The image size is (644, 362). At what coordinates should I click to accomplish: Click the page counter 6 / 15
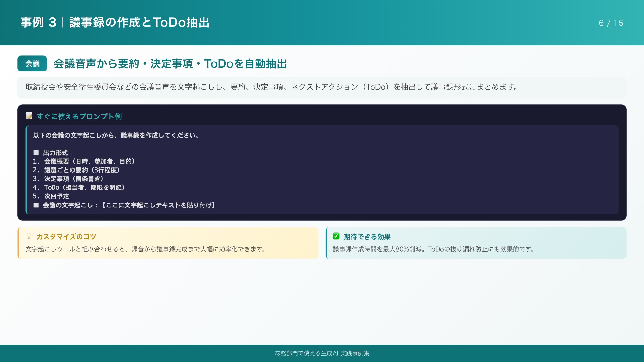611,23
